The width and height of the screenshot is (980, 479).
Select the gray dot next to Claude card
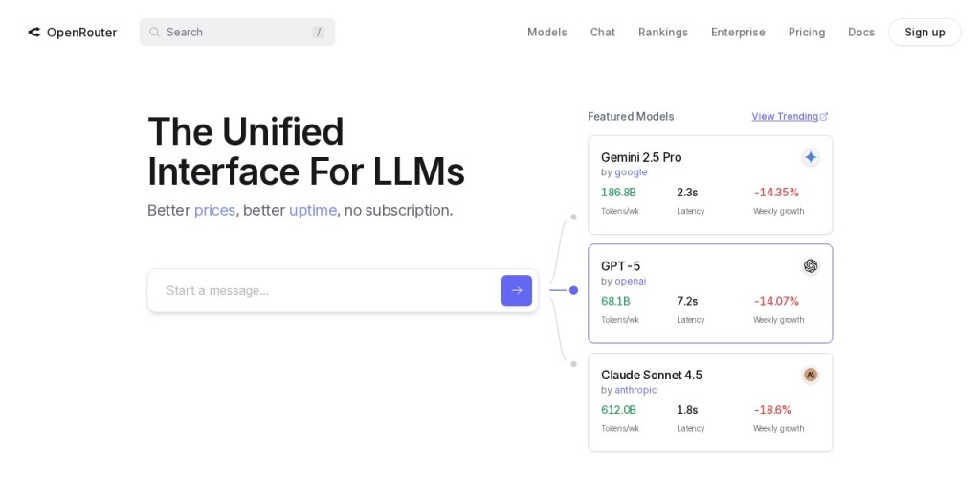click(573, 364)
